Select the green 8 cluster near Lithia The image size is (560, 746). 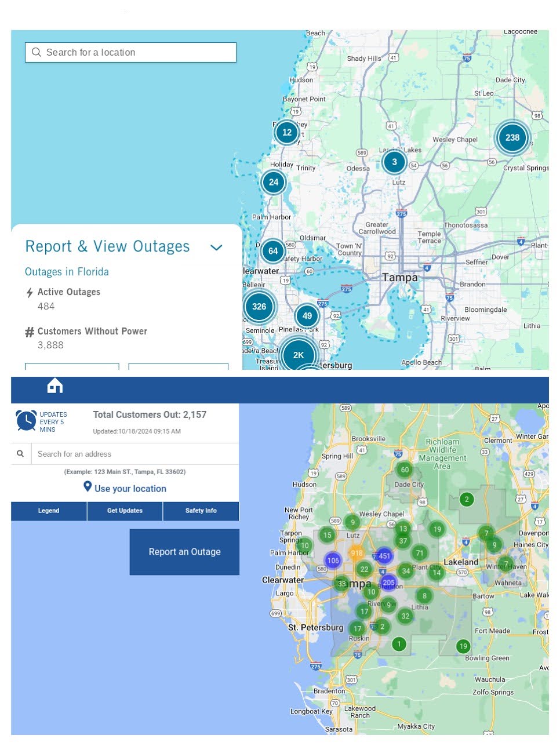[424, 595]
